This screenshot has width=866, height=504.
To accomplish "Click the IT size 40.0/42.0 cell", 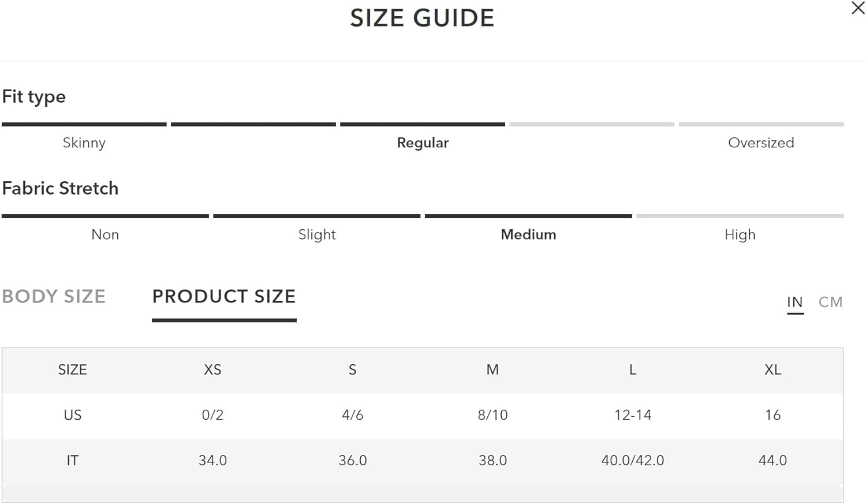I will pyautogui.click(x=633, y=460).
